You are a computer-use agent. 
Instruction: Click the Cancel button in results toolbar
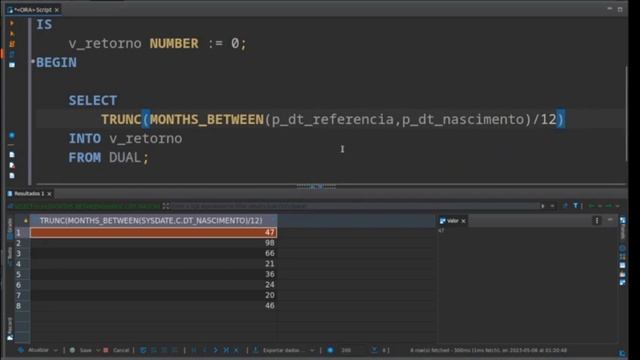tap(117, 350)
